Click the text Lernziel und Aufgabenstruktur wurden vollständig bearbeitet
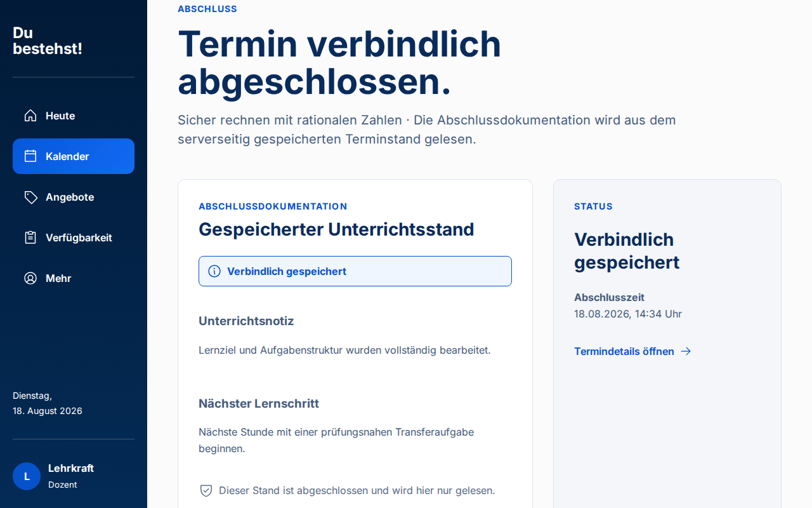Image resolution: width=812 pixels, height=508 pixels. [x=344, y=350]
